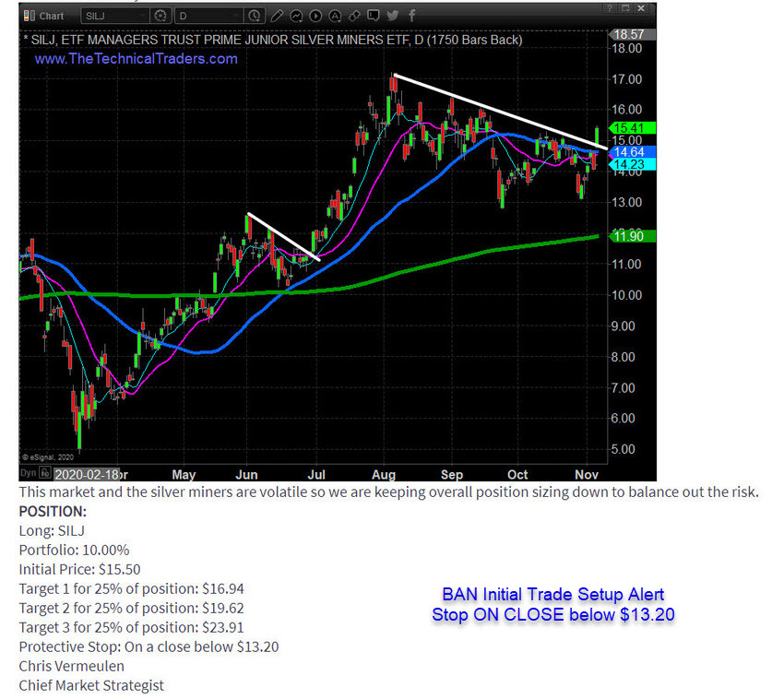Open the symbol settings gear icon
The image size is (784, 699).
160,16
